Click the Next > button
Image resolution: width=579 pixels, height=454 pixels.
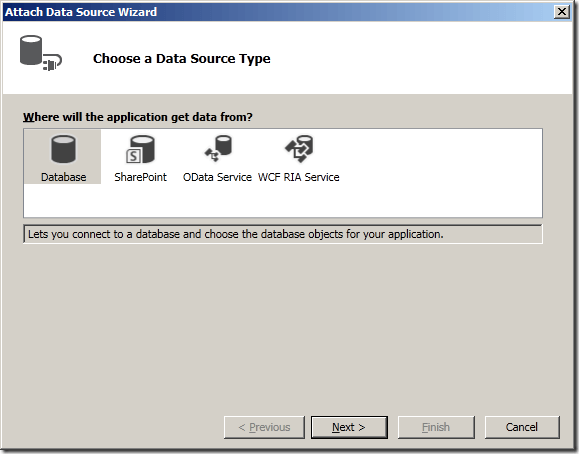coord(349,427)
